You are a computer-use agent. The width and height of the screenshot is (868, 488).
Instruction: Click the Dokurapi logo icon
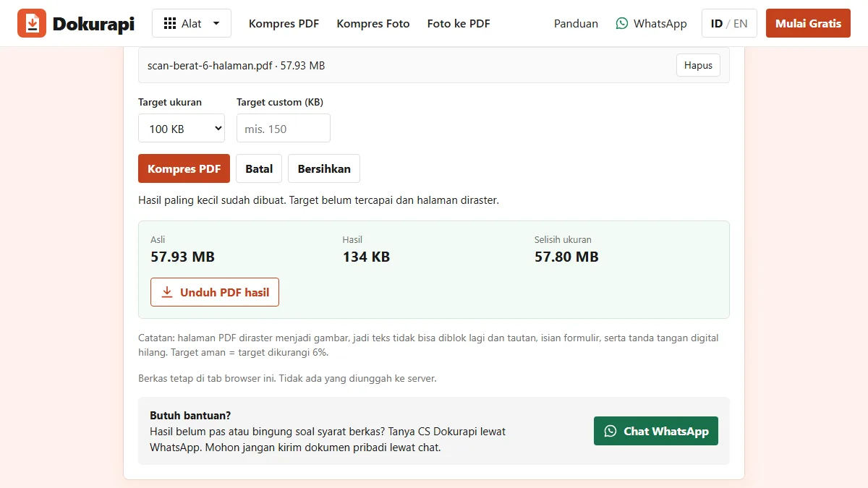click(32, 23)
